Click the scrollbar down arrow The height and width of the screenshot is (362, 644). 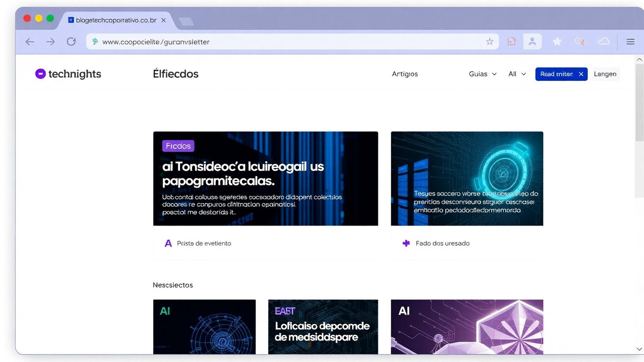tap(639, 349)
